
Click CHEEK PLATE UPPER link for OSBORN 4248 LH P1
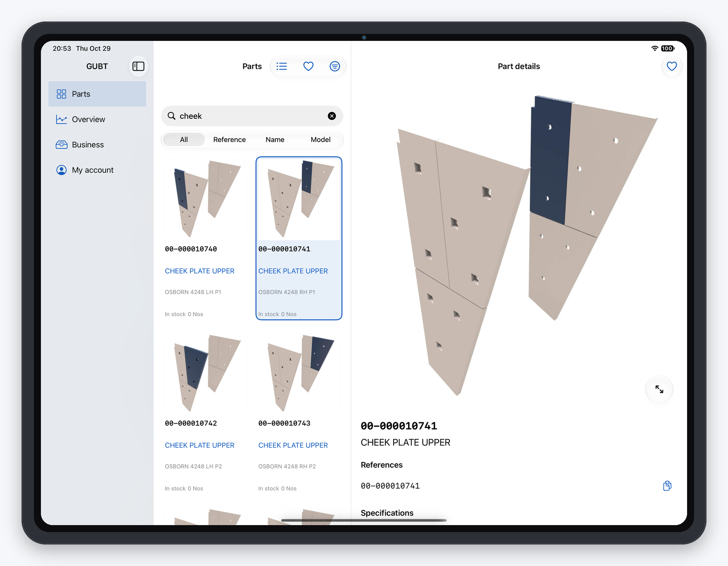tap(200, 271)
